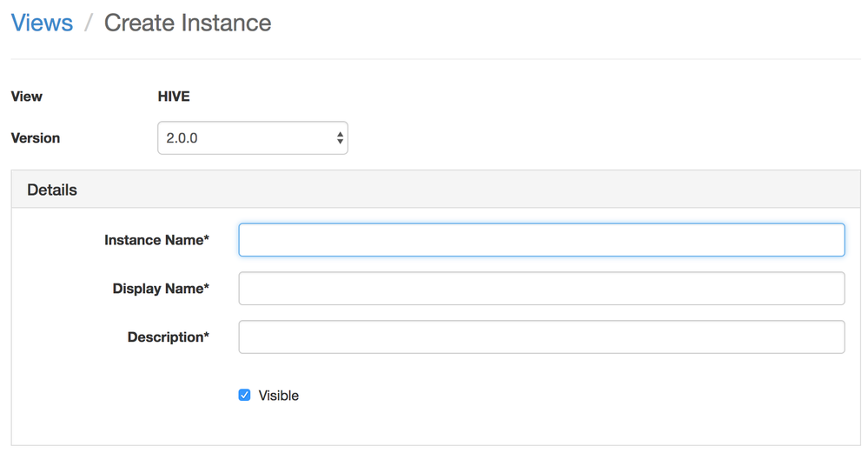Viewport: 868px width, 453px height.
Task: Click the asterisk beside Description
Action: 207,336
